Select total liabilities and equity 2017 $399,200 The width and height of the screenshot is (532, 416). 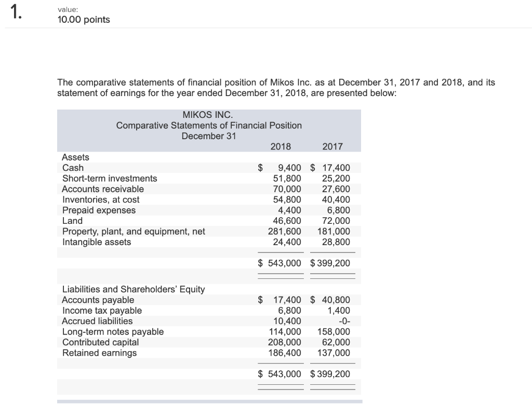[x=330, y=374]
